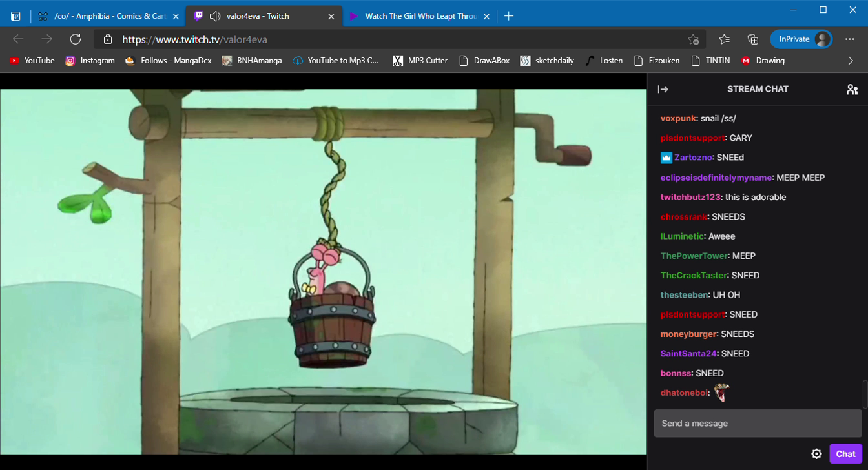Open YouTube bookmark

coord(32,61)
